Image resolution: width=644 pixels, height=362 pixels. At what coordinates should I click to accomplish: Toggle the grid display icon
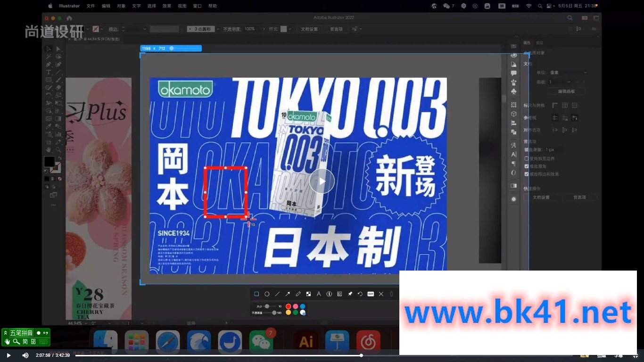[x=565, y=105]
